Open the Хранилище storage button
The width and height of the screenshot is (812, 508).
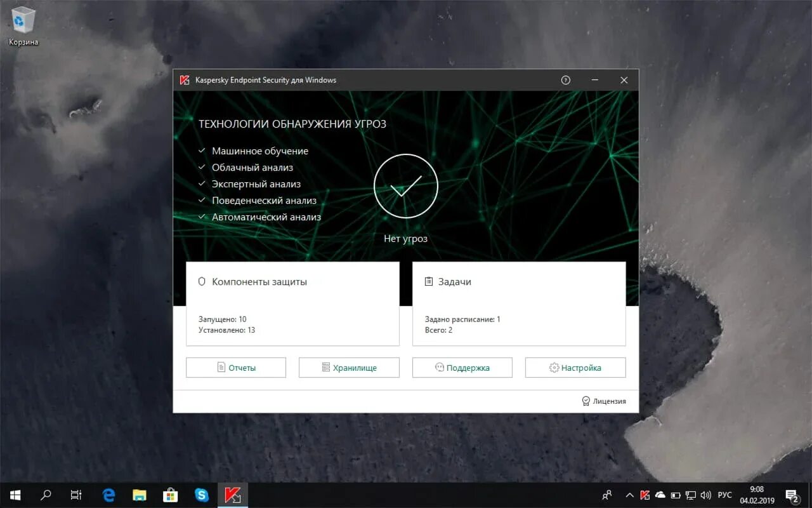pyautogui.click(x=349, y=368)
